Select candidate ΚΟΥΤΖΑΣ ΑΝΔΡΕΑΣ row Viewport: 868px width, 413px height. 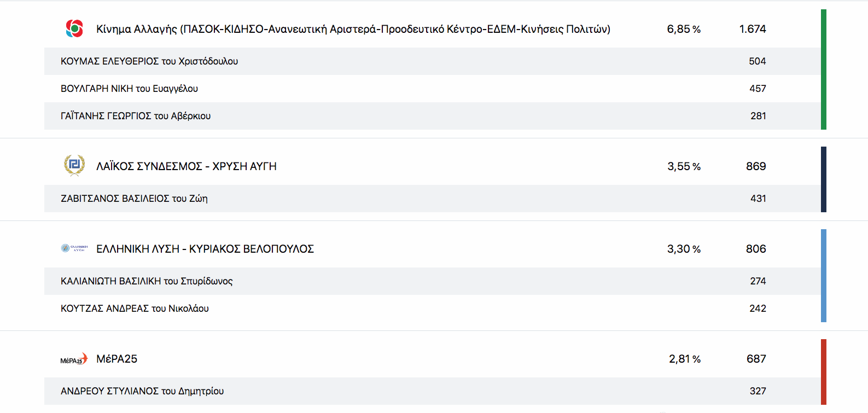135,309
